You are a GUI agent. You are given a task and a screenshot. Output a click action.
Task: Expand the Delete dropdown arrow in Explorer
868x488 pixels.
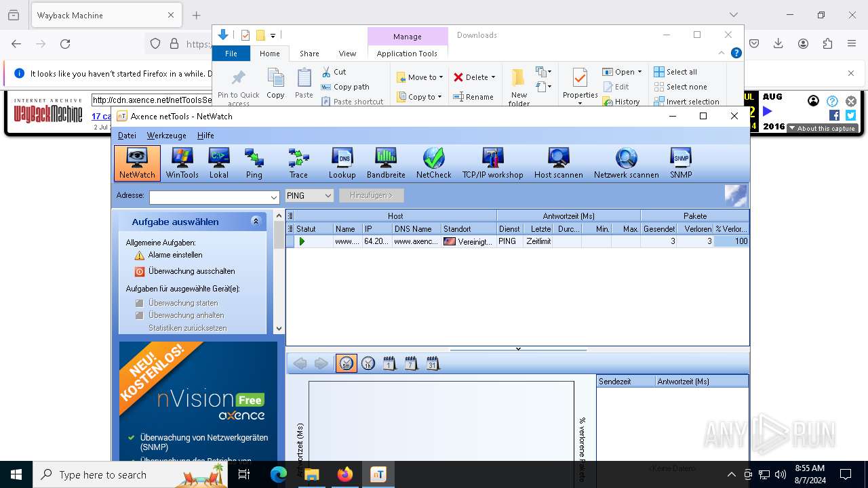tap(493, 77)
